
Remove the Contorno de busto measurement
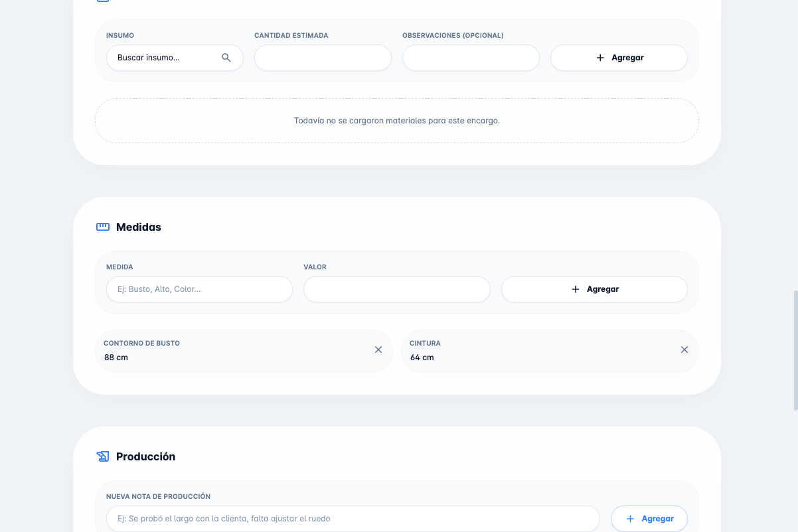click(378, 350)
